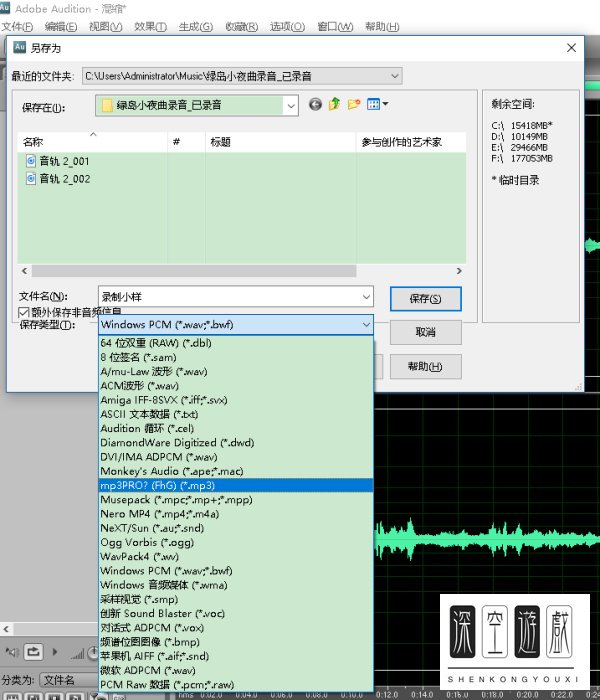Select 64 位双重 (RAW) (*.dbl) format
This screenshot has height=700, width=600.
pos(236,343)
